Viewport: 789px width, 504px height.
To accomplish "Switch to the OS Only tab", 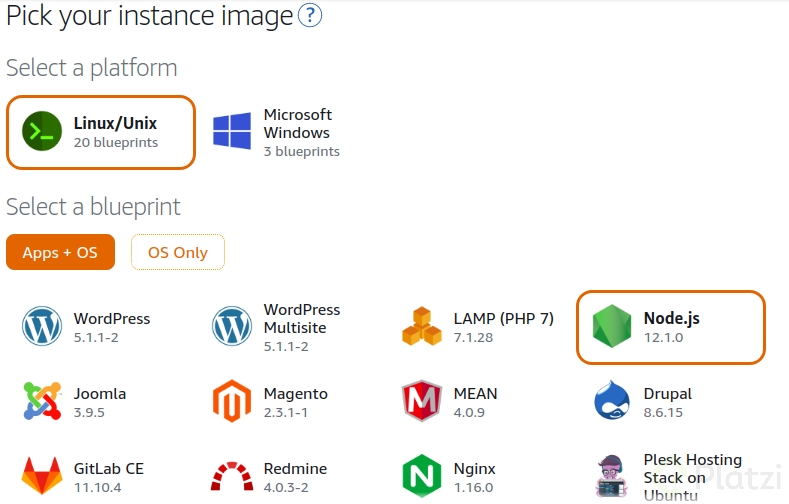I will pos(178,252).
